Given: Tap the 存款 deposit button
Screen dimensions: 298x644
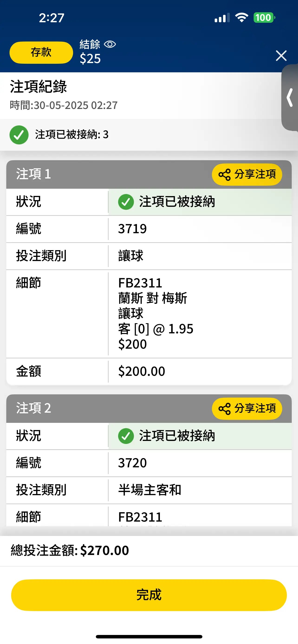Looking at the screenshot, I should [x=41, y=52].
